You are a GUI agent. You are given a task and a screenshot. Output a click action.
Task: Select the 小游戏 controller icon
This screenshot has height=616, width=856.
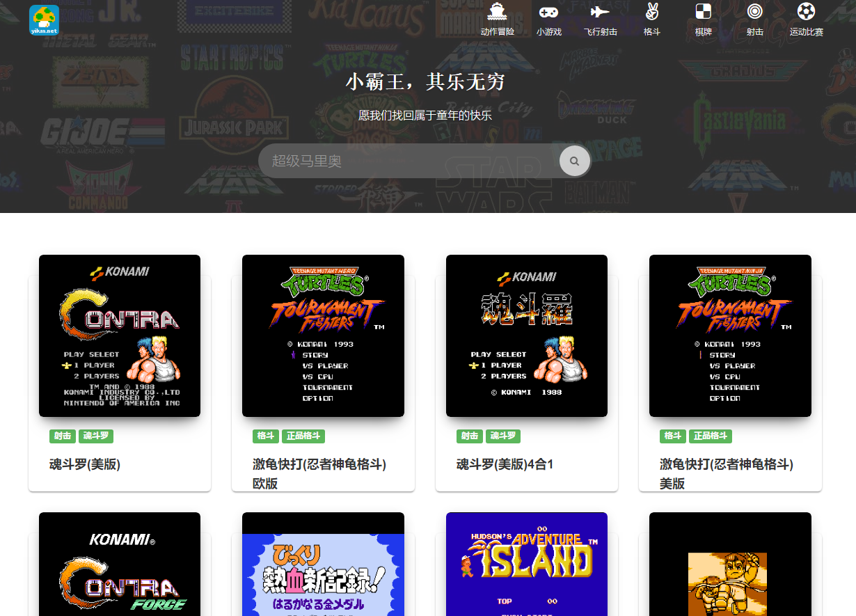(x=549, y=11)
